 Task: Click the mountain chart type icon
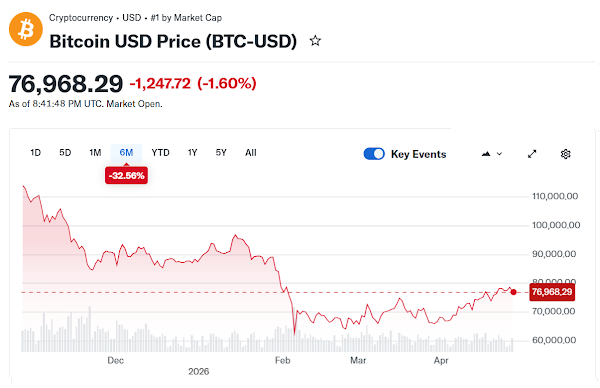pyautogui.click(x=486, y=154)
